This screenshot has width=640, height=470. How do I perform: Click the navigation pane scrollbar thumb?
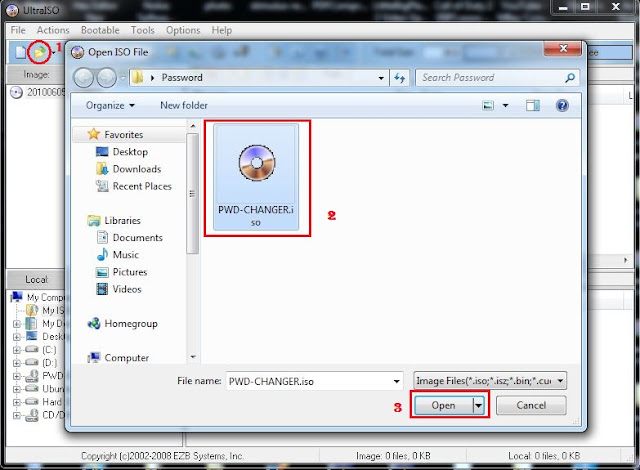(193, 193)
